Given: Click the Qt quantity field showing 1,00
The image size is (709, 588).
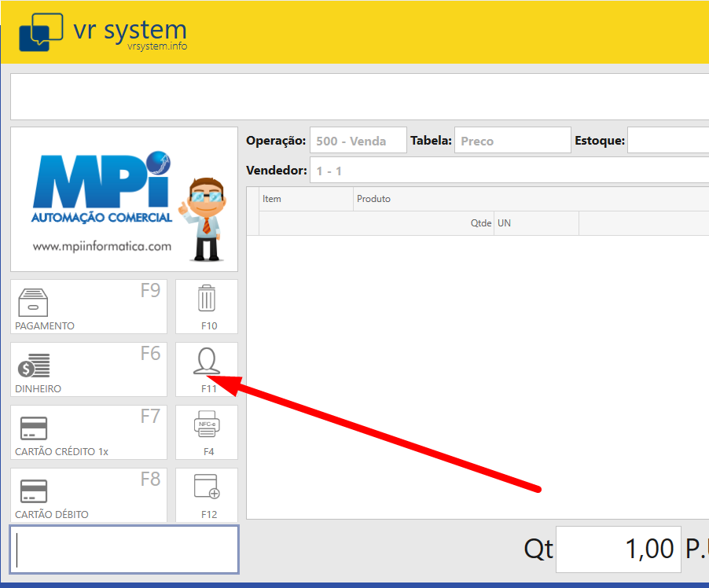Looking at the screenshot, I should pos(618,549).
